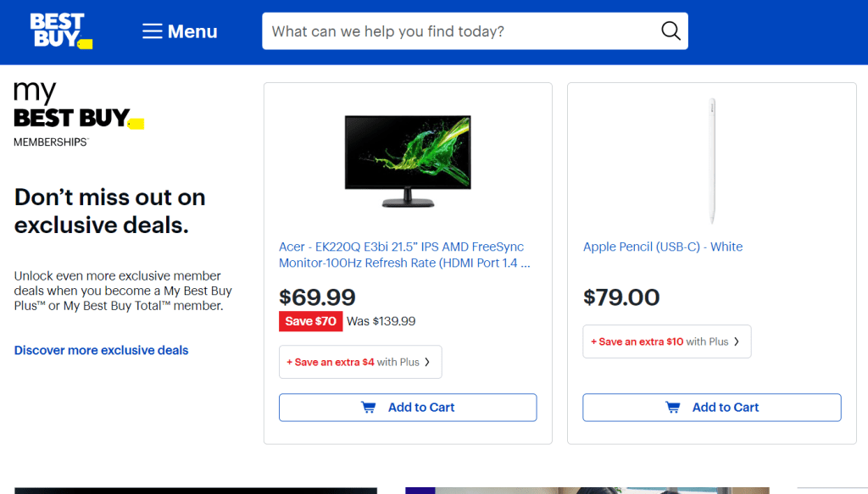The height and width of the screenshot is (494, 868).
Task: Click the chevron beside the extra $10 offer
Action: 737,341
